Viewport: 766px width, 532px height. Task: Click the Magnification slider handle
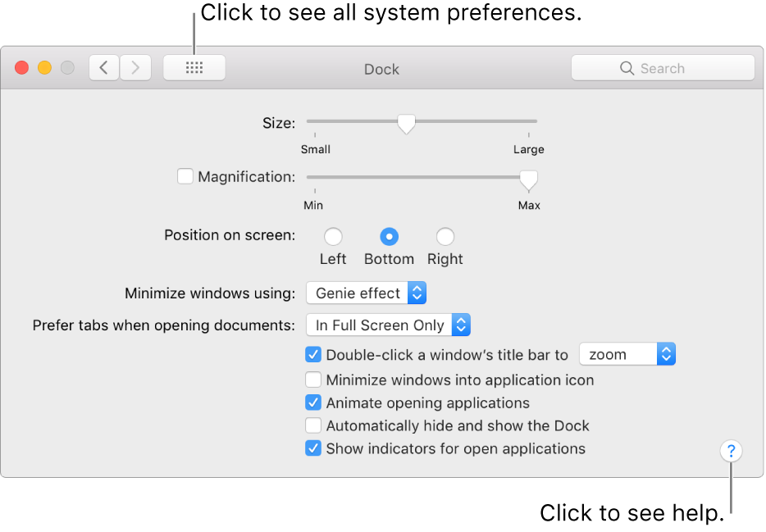coord(529,179)
